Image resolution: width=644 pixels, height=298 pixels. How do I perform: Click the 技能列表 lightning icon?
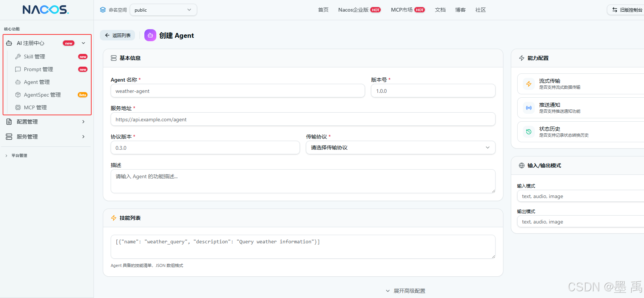click(114, 218)
